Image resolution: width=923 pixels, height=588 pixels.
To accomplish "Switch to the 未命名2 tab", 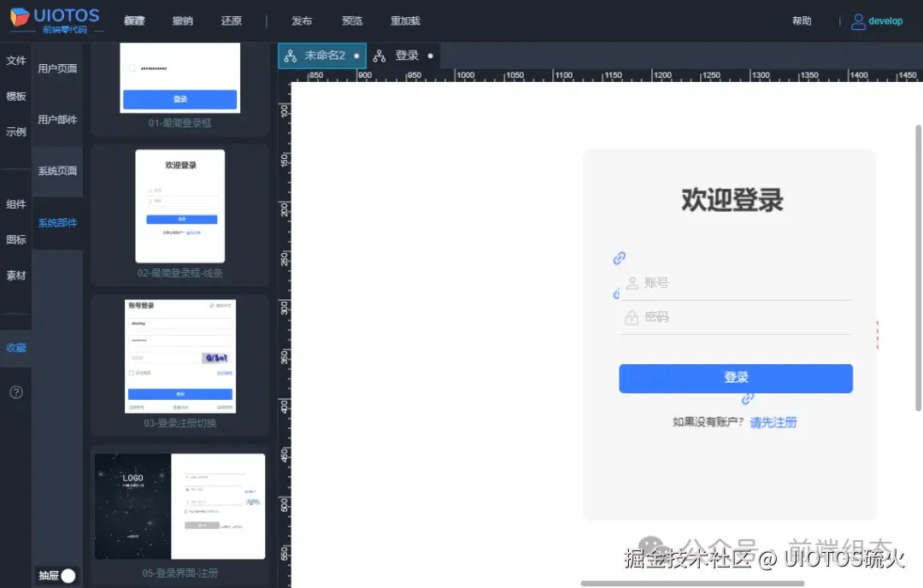I will (323, 55).
